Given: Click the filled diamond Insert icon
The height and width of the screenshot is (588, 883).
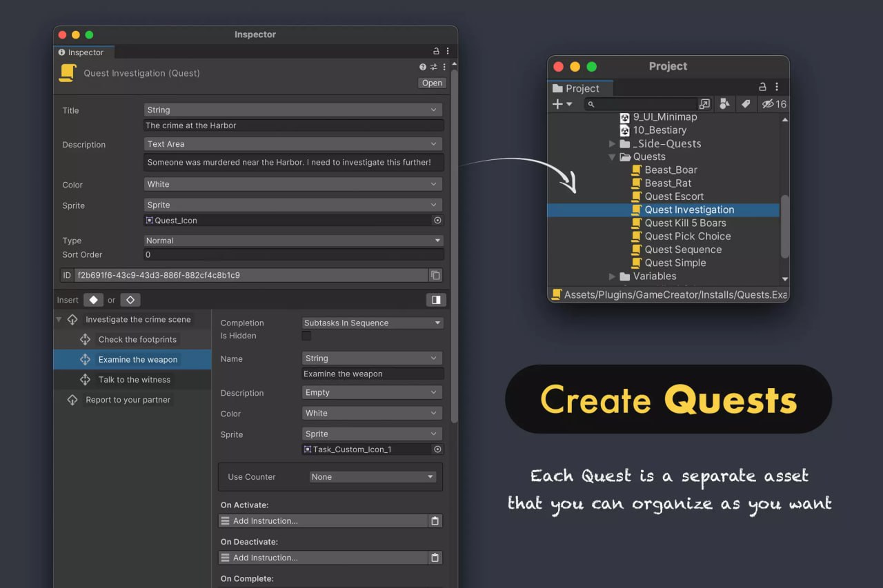Looking at the screenshot, I should (x=93, y=300).
